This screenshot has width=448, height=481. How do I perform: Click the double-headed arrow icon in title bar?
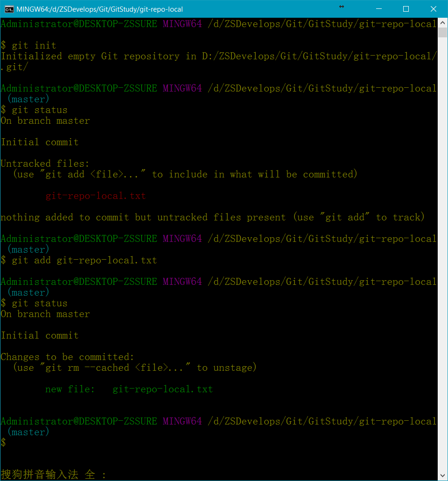[x=341, y=7]
